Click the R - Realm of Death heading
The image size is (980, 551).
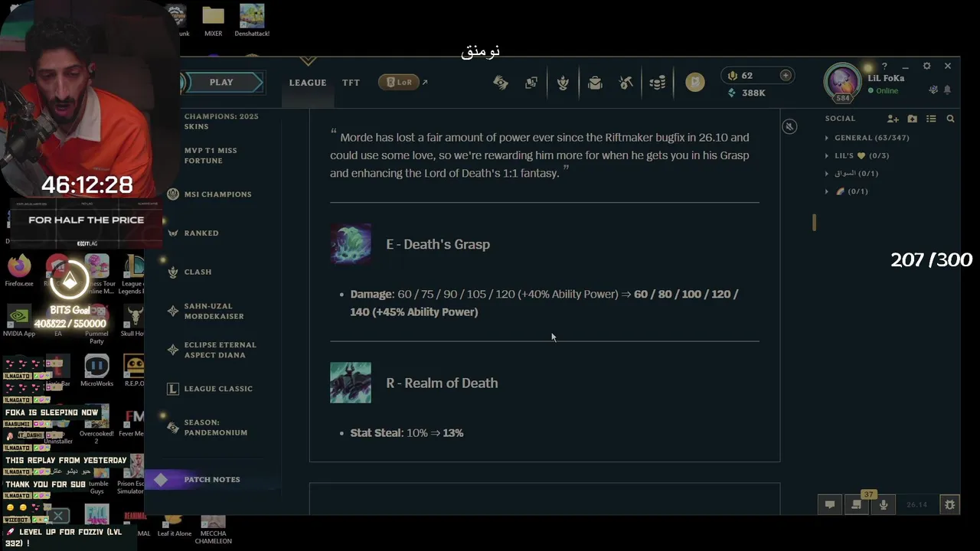click(442, 383)
